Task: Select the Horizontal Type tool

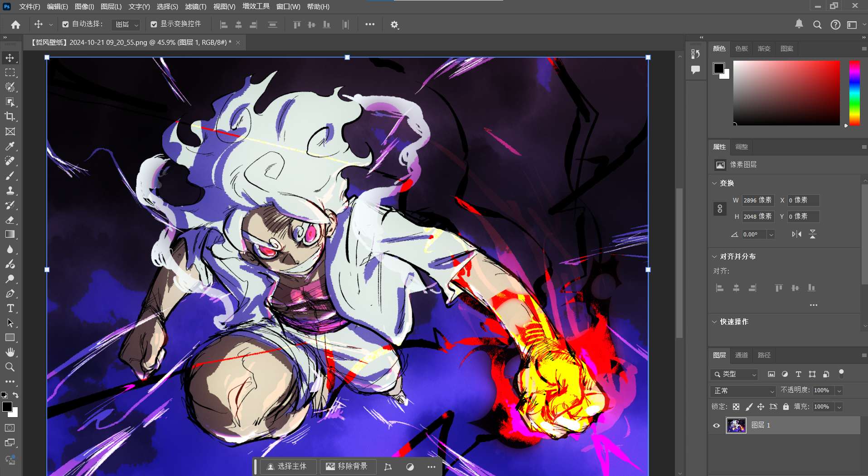Action: pos(10,308)
